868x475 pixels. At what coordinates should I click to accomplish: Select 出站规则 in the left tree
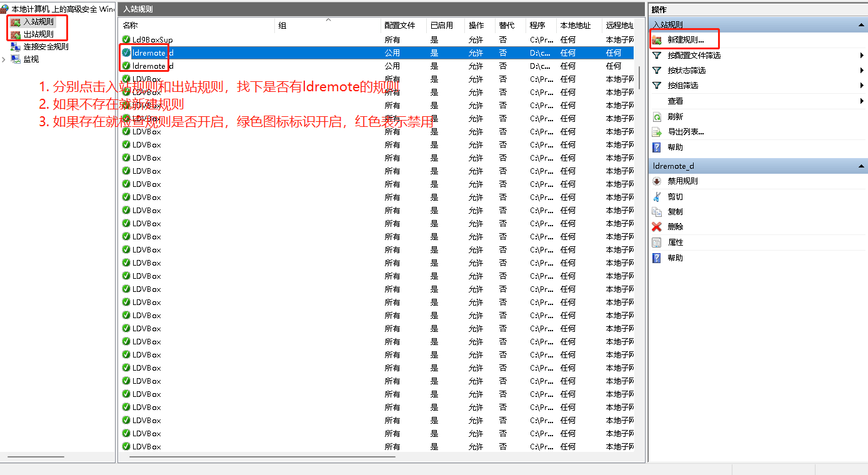[x=38, y=34]
